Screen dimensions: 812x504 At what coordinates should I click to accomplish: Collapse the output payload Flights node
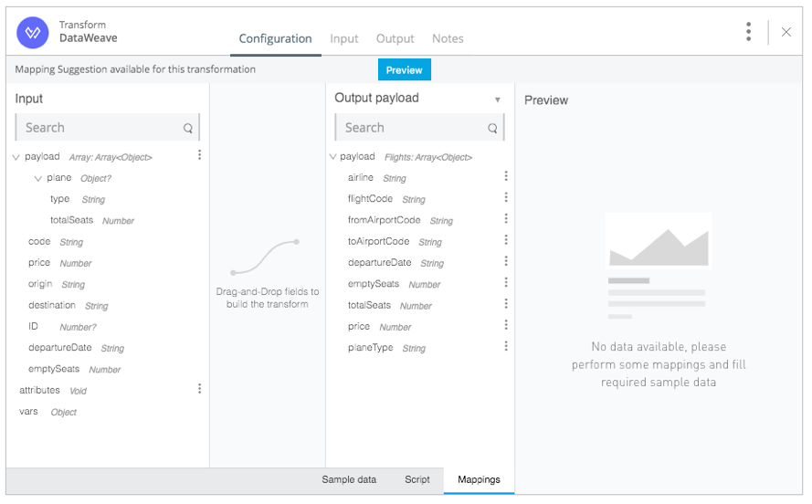(333, 156)
